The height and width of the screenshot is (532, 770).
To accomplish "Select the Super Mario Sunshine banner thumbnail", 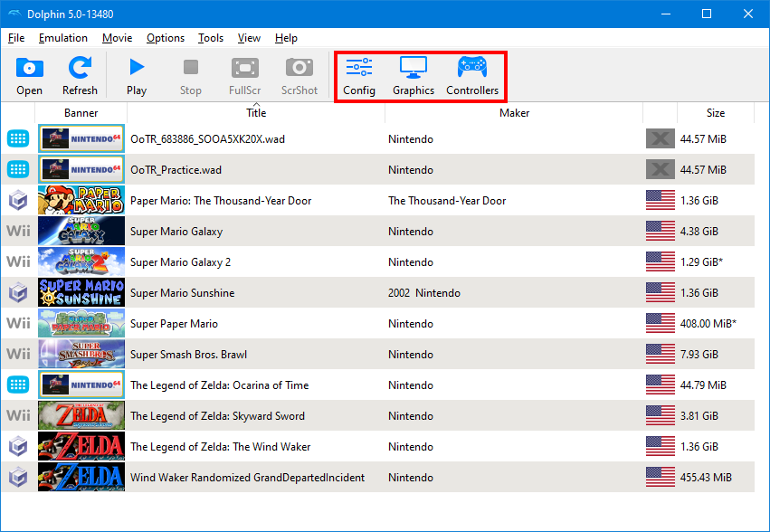I will coord(81,293).
